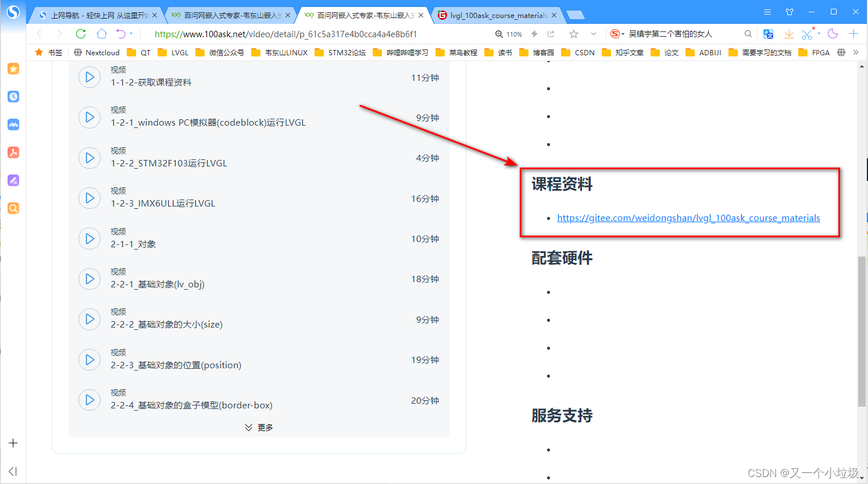Open the 哔哩哔哩学习 bookmark folder
The height and width of the screenshot is (484, 868).
401,52
